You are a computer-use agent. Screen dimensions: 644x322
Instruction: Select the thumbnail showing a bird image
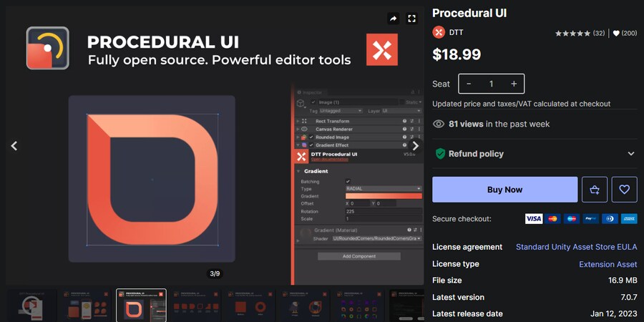[305, 305]
